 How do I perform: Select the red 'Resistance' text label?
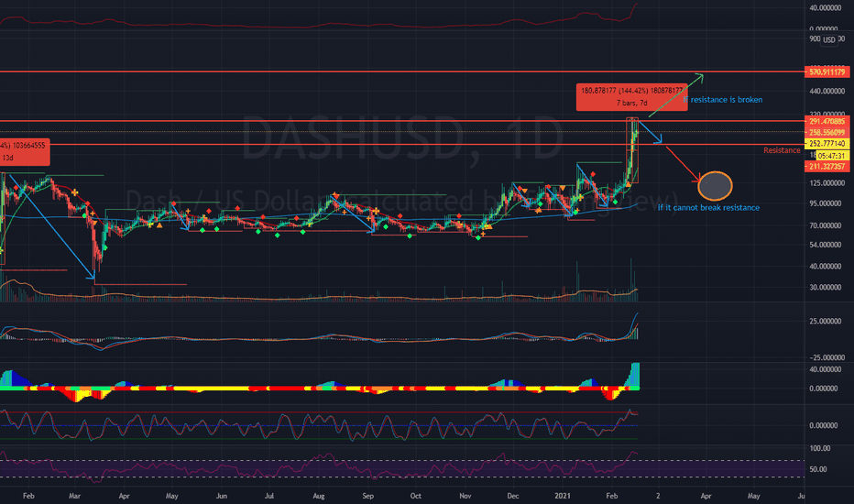pos(782,150)
